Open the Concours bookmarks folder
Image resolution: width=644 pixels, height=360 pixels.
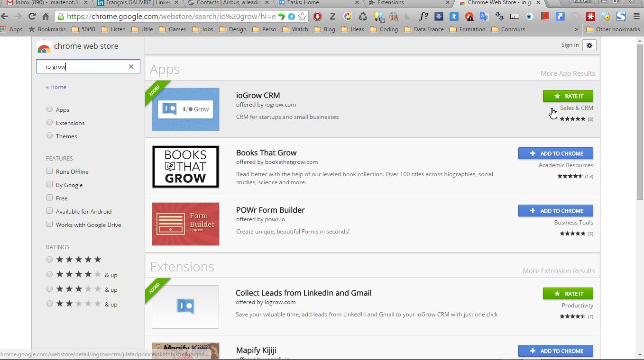[x=508, y=29]
